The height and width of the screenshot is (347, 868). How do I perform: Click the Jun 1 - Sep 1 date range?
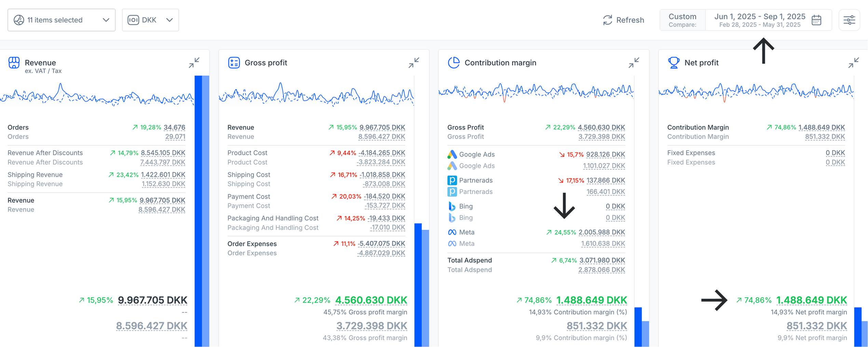[759, 17]
